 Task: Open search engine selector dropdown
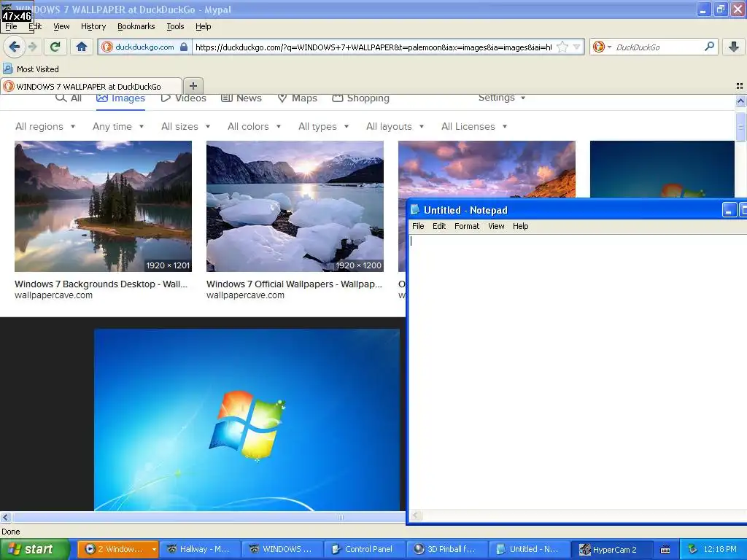pyautogui.click(x=609, y=47)
